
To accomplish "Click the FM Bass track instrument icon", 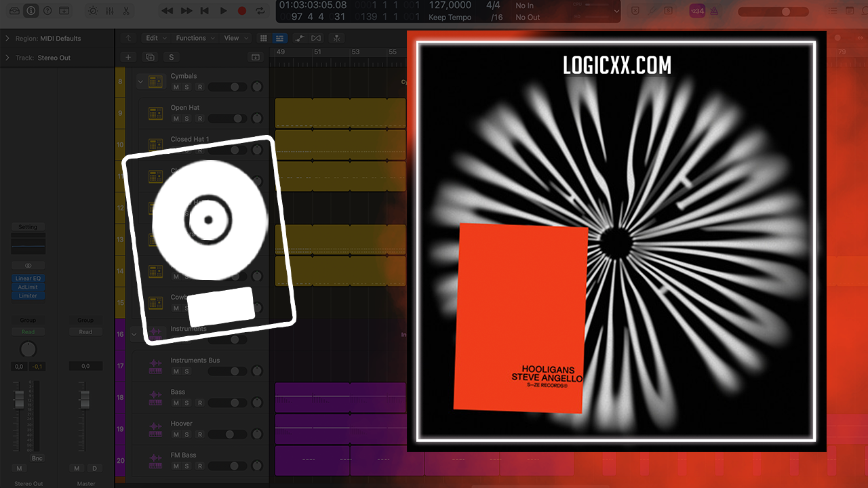I will (156, 461).
